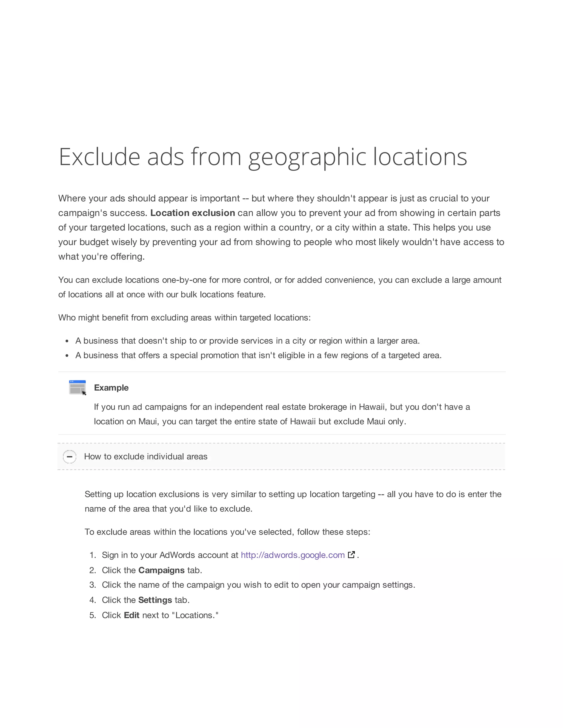Click the 'Exclude ads from geographic locations' title
Screen dimensions: 563x728
[263, 157]
